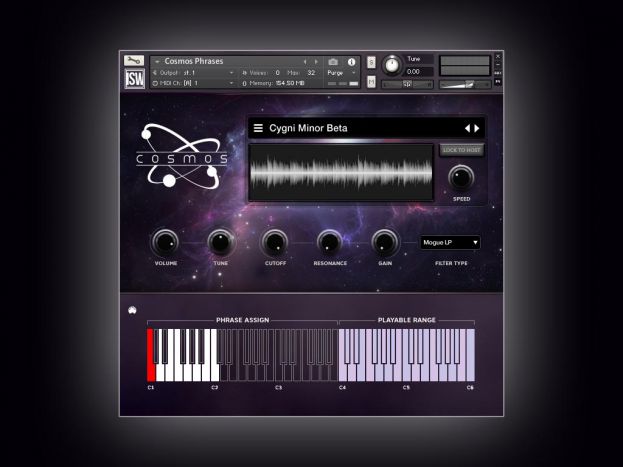The width and height of the screenshot is (623, 467).
Task: Click the Speed knob
Action: tap(461, 178)
